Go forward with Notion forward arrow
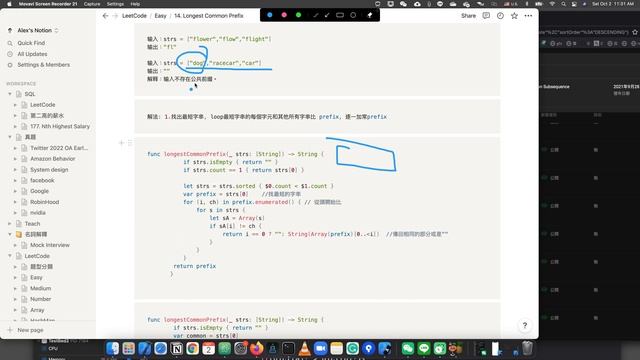 115,16
